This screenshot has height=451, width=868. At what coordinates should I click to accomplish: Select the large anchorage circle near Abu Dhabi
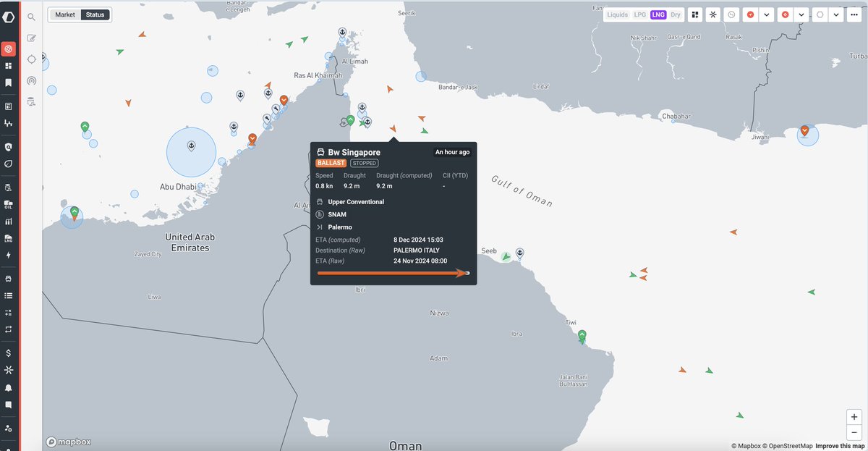191,152
